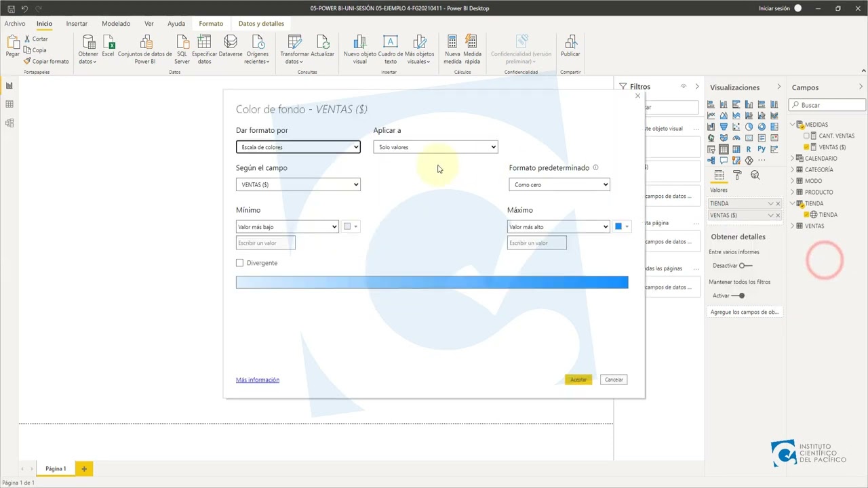Open the Analytics magnifier tab
The height and width of the screenshot is (488, 868).
755,175
